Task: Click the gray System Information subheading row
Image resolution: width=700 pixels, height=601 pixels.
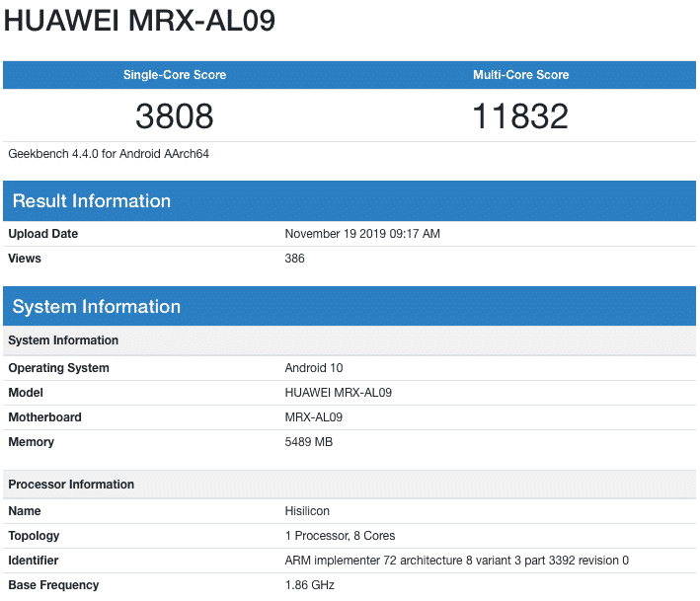Action: point(350,340)
